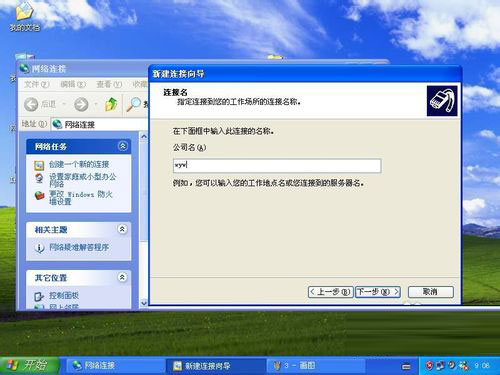Screen dimensions: 500x375
Task: Collapse the 其它位置 panel
Action: point(123,277)
